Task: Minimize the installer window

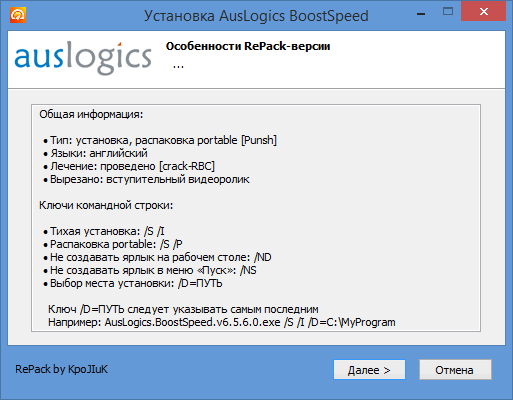Action: (421, 14)
